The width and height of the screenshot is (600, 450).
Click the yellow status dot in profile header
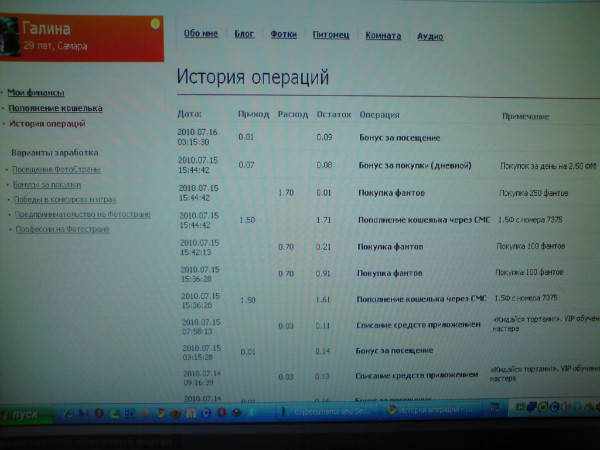pyautogui.click(x=153, y=23)
